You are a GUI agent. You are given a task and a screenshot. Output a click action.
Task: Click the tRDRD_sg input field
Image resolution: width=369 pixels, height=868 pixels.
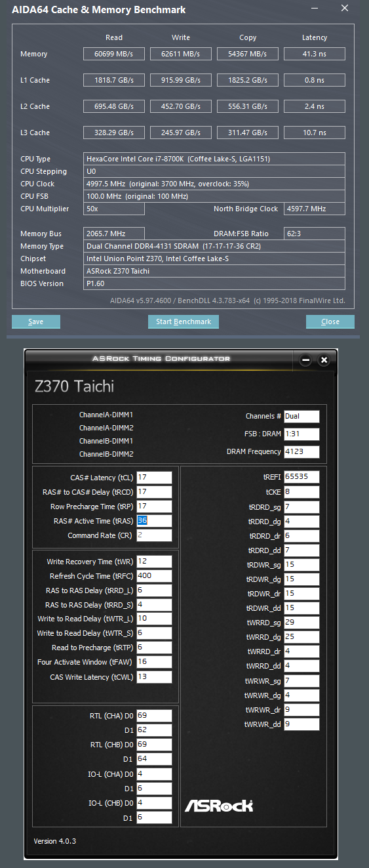pyautogui.click(x=301, y=507)
